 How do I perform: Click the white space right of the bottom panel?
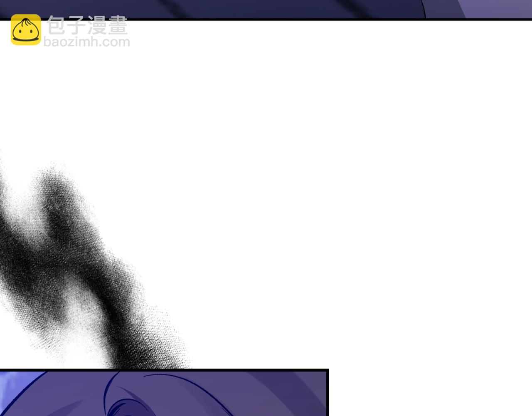click(428, 391)
